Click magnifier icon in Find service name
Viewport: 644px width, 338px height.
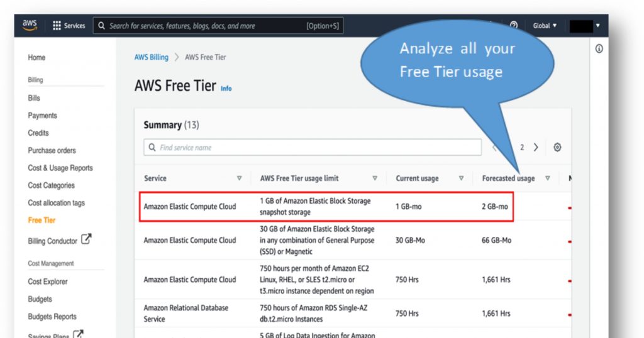tap(152, 147)
